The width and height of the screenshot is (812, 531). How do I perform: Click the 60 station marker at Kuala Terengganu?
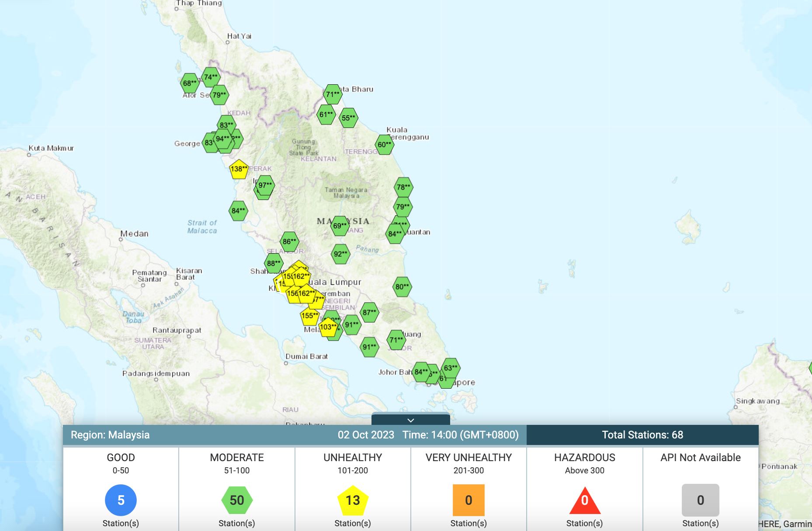pyautogui.click(x=385, y=145)
